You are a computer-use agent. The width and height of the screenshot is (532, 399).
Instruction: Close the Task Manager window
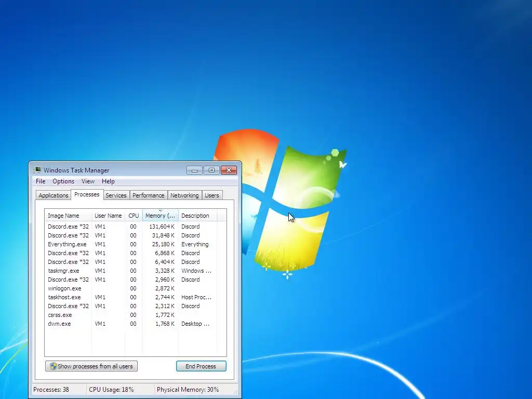point(229,170)
